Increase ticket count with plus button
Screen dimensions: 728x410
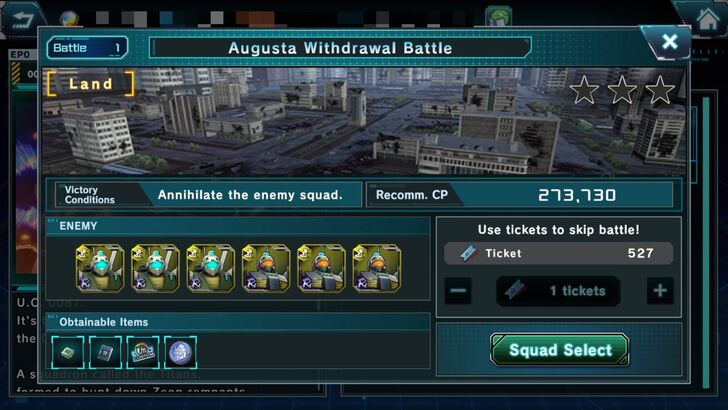660,291
